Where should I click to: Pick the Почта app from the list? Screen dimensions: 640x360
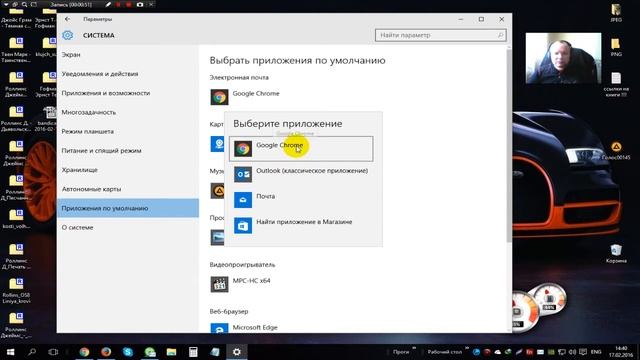coord(301,200)
